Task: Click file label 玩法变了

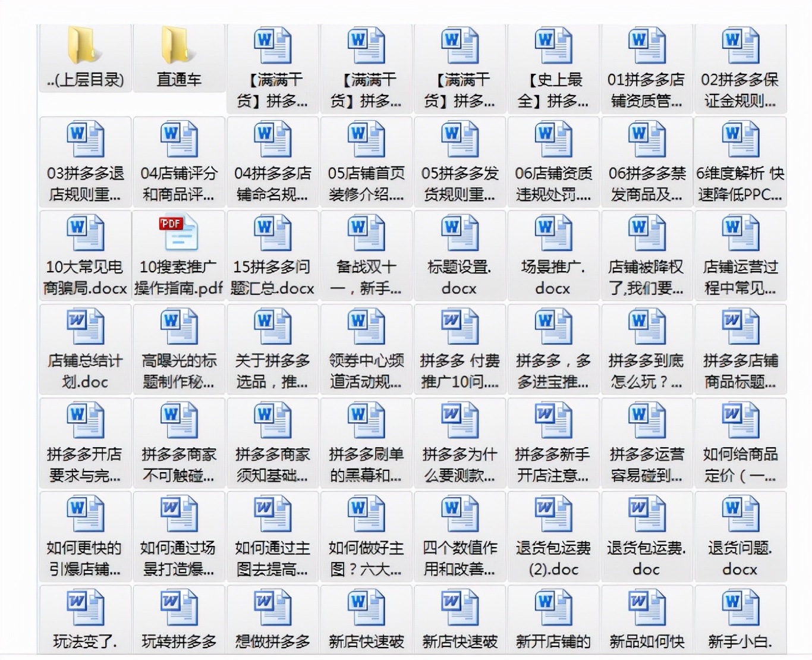Action: coord(85,642)
